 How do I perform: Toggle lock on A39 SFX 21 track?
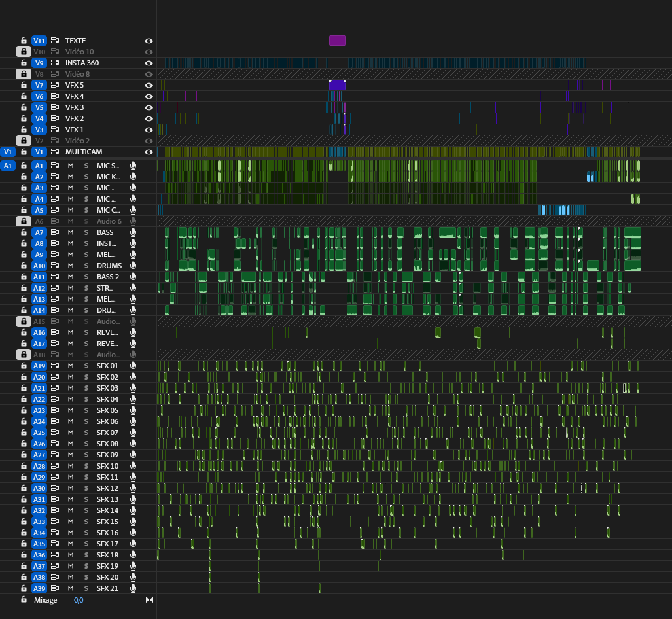tap(24, 588)
